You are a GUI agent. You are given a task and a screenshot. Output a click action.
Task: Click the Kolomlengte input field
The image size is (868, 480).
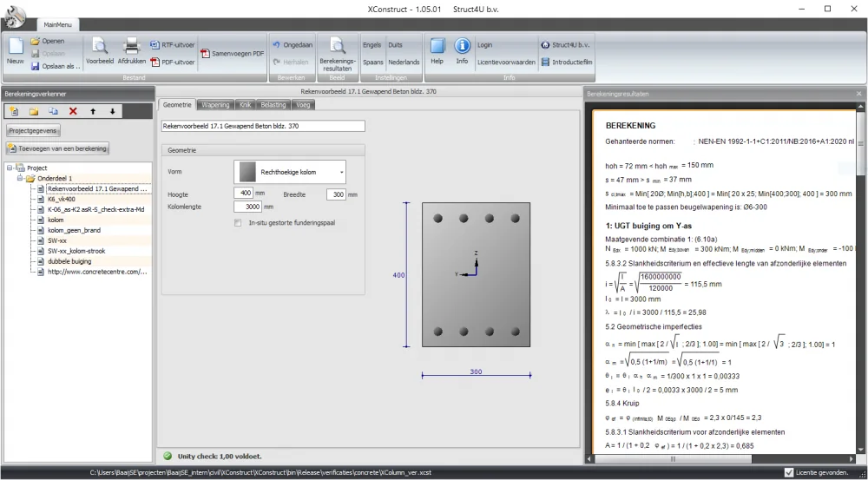[247, 207]
